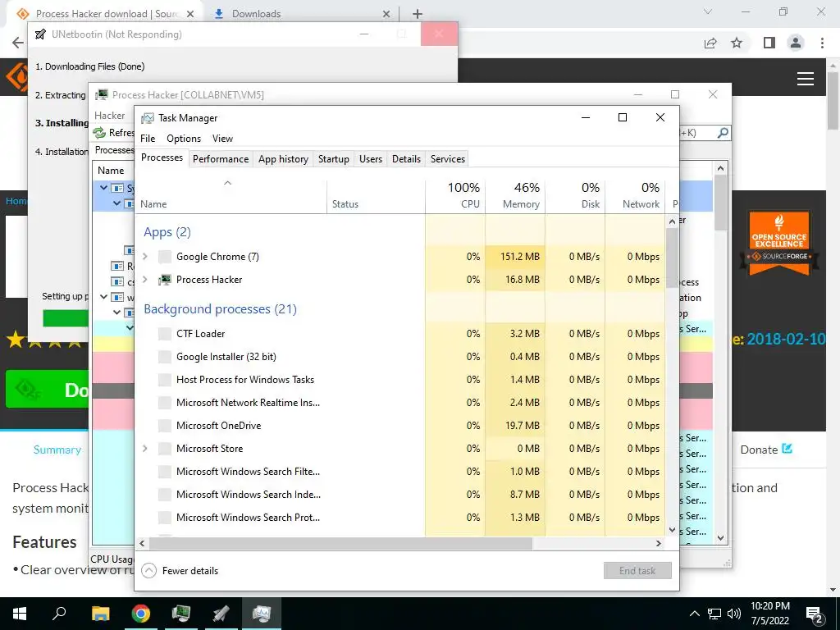Bookmark this page with Chrome star icon
The width and height of the screenshot is (840, 630).
[x=737, y=43]
